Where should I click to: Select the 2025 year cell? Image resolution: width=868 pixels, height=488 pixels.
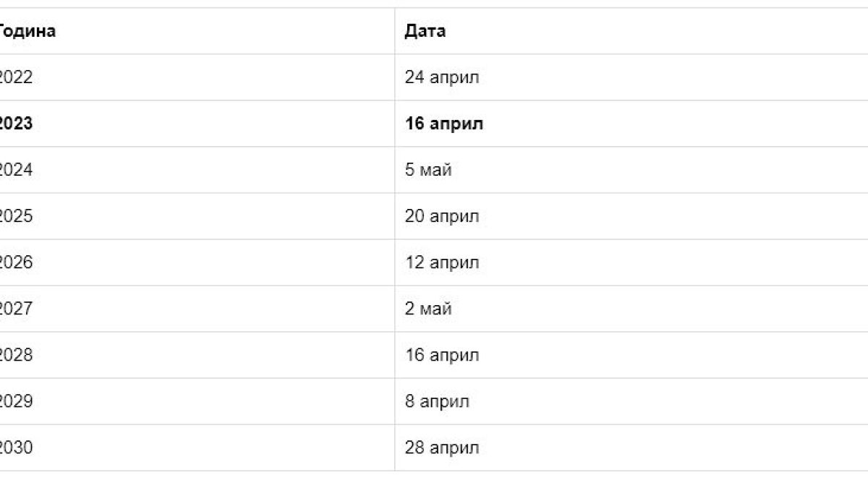[x=16, y=216]
